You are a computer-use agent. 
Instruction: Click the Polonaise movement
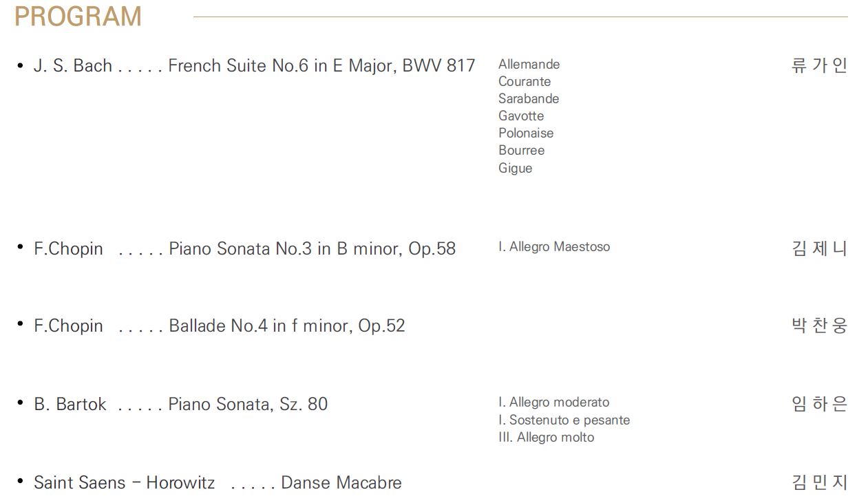tap(526, 133)
